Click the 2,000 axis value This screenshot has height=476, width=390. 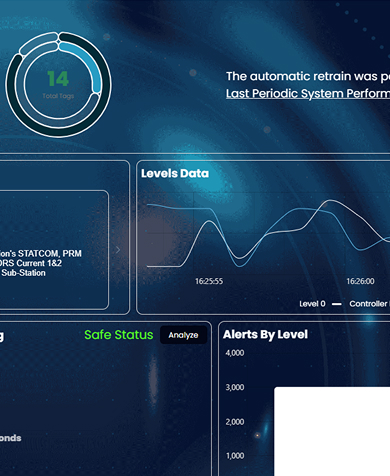pyautogui.click(x=235, y=422)
